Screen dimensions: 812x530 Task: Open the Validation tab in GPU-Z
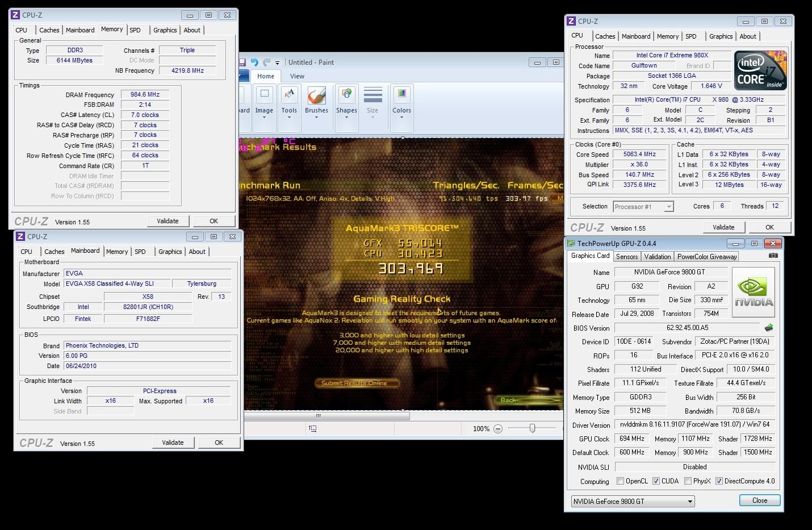[x=657, y=257]
